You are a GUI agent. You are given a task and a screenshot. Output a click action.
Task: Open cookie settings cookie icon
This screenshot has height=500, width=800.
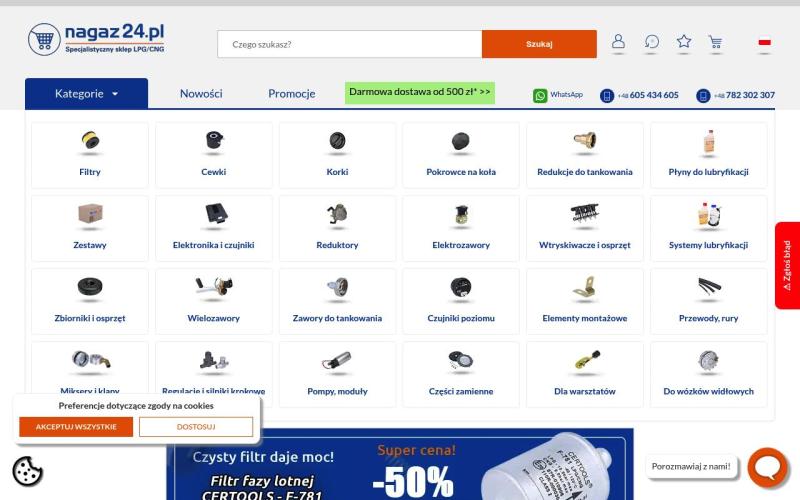tap(27, 471)
